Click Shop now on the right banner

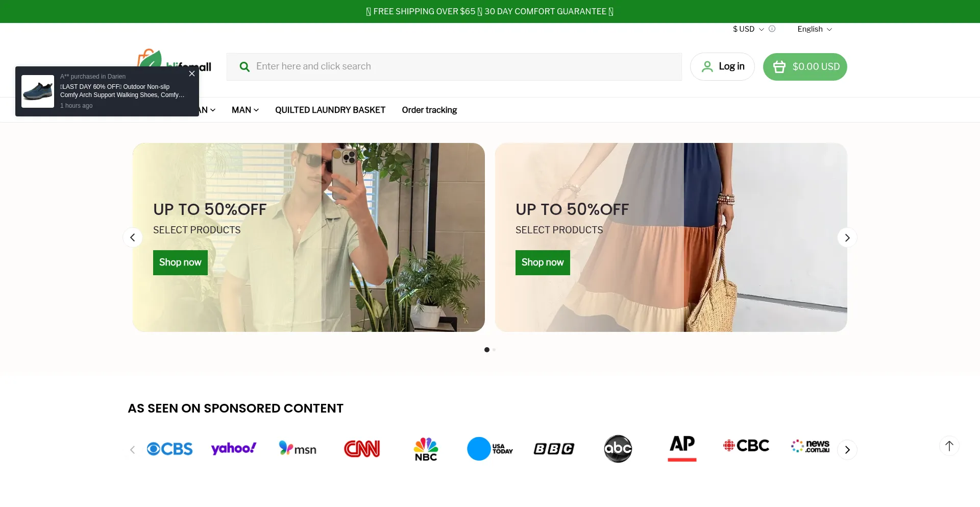click(x=542, y=262)
